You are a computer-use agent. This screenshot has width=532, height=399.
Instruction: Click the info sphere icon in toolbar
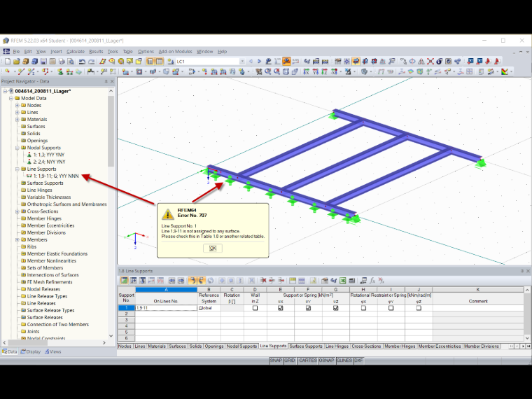439,62
